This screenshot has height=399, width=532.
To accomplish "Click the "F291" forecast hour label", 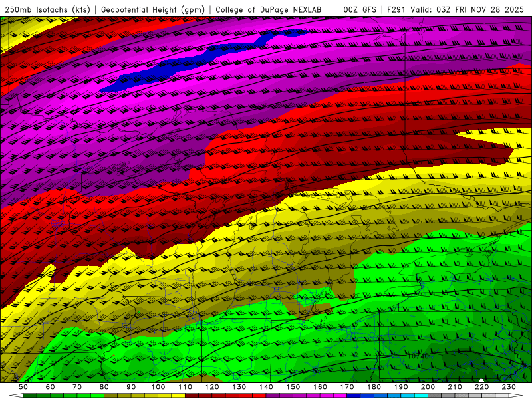I will (396, 10).
